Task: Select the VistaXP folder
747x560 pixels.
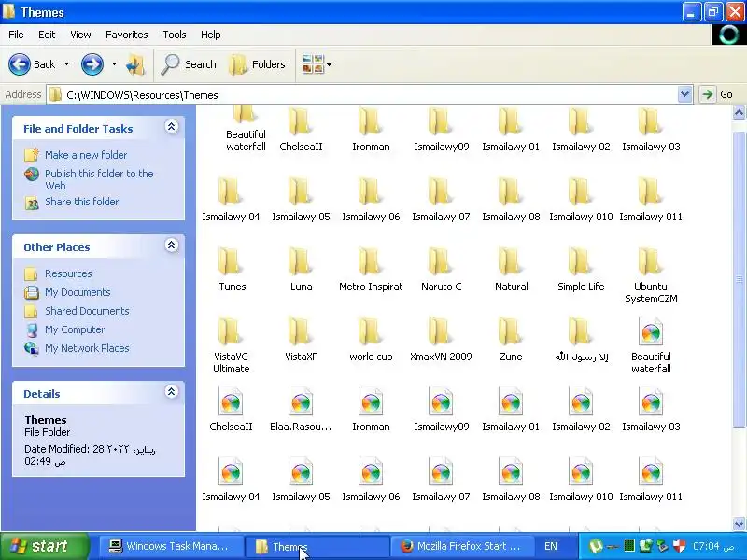Action: (x=301, y=339)
